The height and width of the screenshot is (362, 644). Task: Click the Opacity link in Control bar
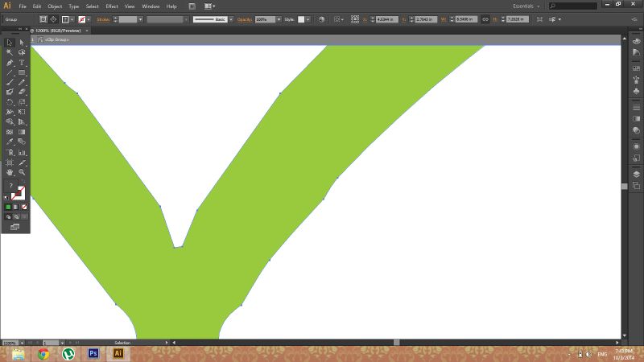pyautogui.click(x=245, y=19)
